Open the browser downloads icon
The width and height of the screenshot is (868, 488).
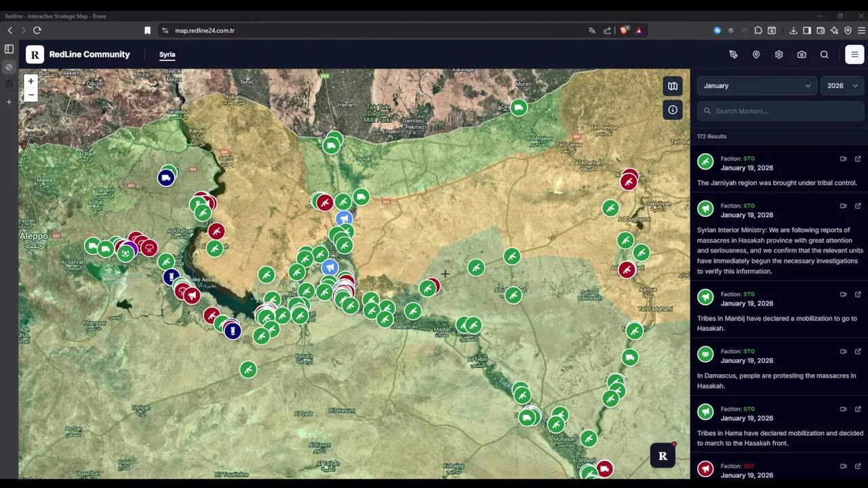pyautogui.click(x=793, y=30)
